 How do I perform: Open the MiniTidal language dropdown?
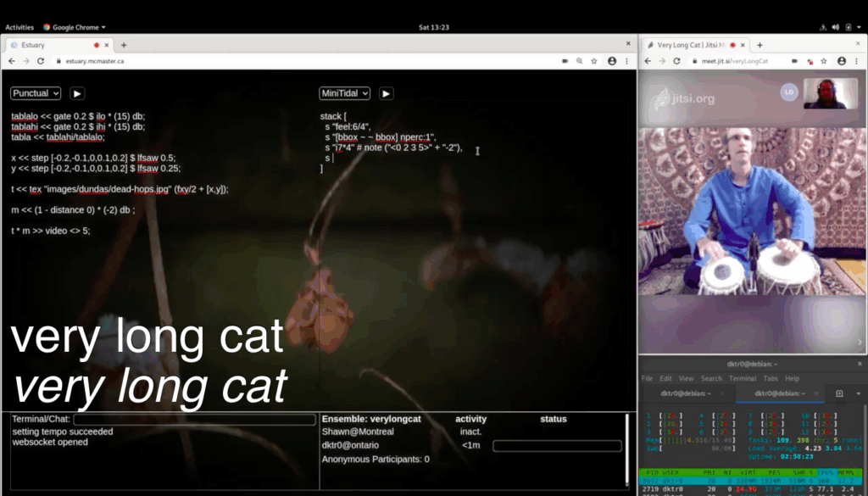[x=344, y=93]
